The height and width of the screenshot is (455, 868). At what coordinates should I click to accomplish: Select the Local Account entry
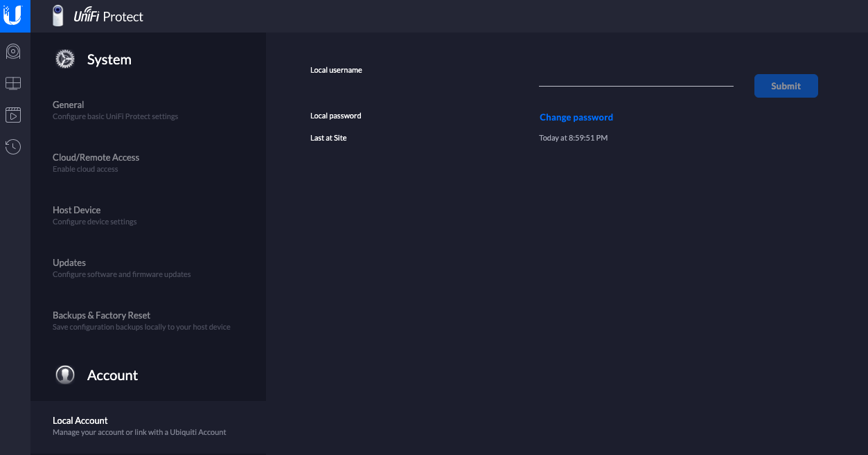[80, 421]
